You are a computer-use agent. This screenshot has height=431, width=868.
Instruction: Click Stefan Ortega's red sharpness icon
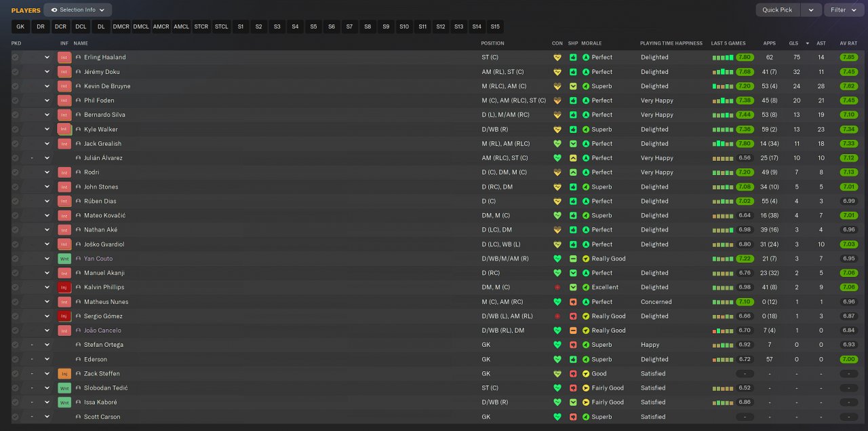click(x=573, y=345)
